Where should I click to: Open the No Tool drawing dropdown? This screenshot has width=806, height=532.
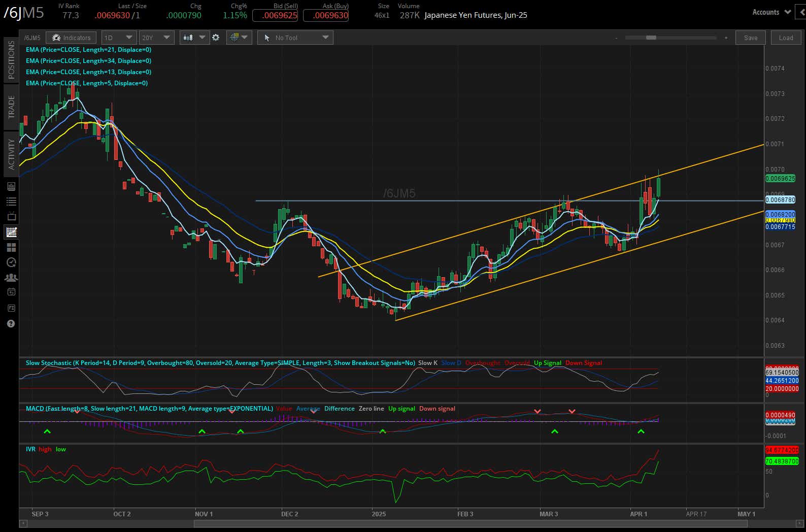click(x=295, y=38)
